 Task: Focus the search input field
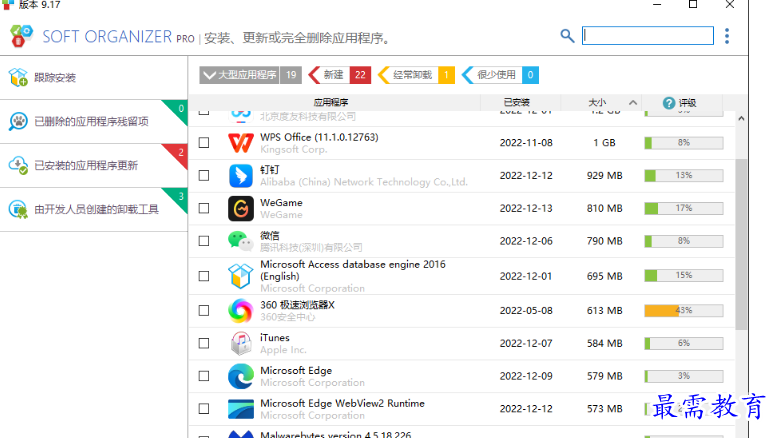coord(648,36)
